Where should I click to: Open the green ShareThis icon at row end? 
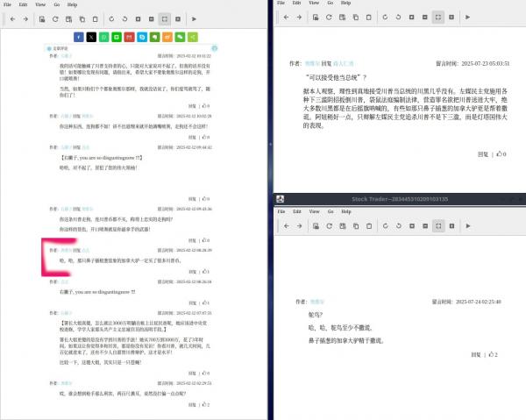193,38
